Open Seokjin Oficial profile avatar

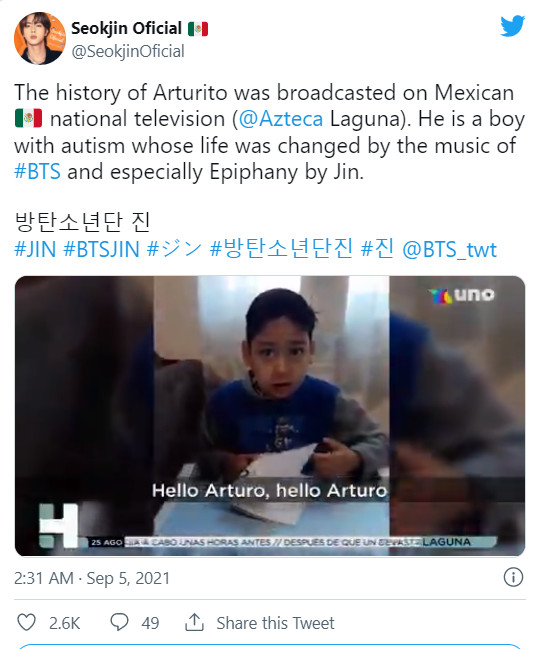point(40,38)
